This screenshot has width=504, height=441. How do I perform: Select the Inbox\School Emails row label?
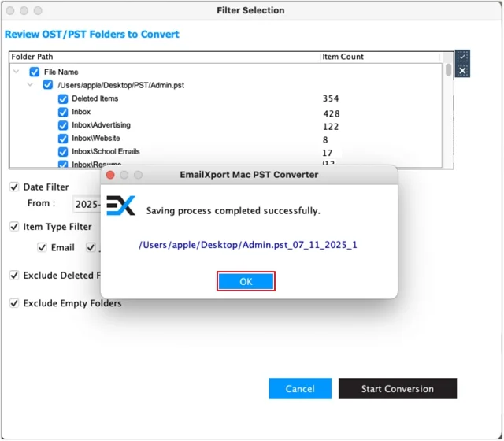106,151
